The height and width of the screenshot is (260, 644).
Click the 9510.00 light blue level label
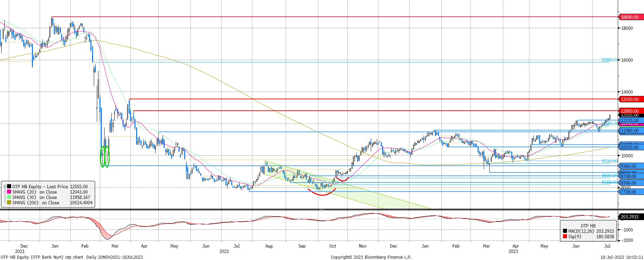coord(610,161)
